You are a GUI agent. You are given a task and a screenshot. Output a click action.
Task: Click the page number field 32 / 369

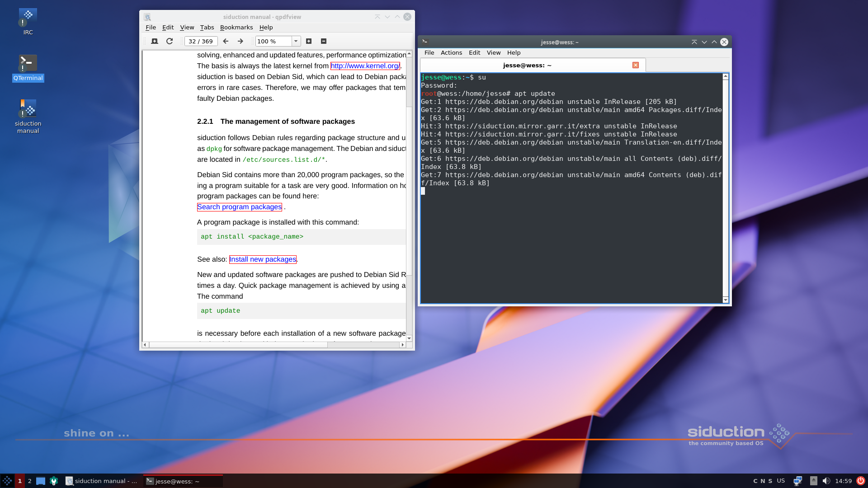(201, 41)
